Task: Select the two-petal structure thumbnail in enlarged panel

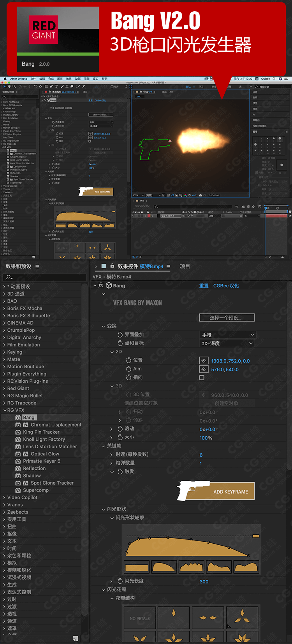Action: click(208, 618)
